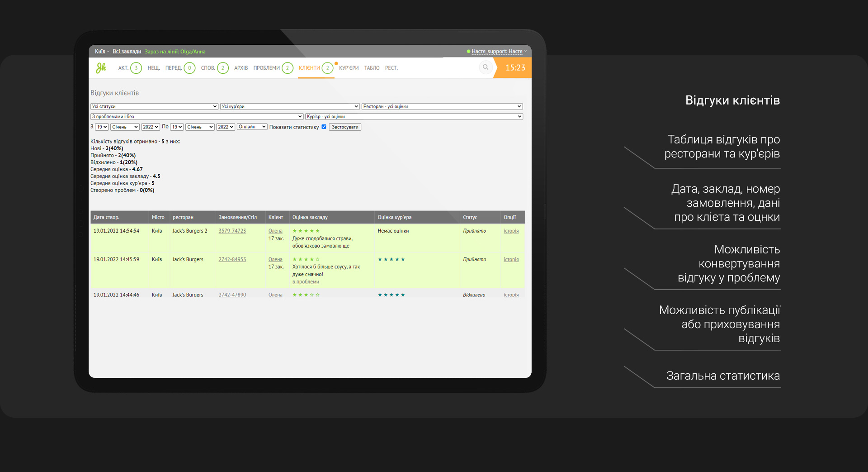Open the start month Січень dropdown
This screenshot has height=472, width=868.
125,127
